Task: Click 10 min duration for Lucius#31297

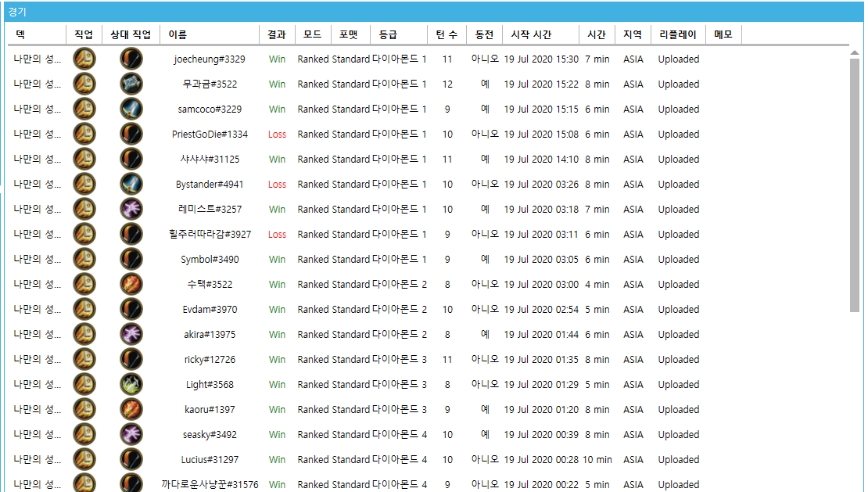Action: (597, 459)
